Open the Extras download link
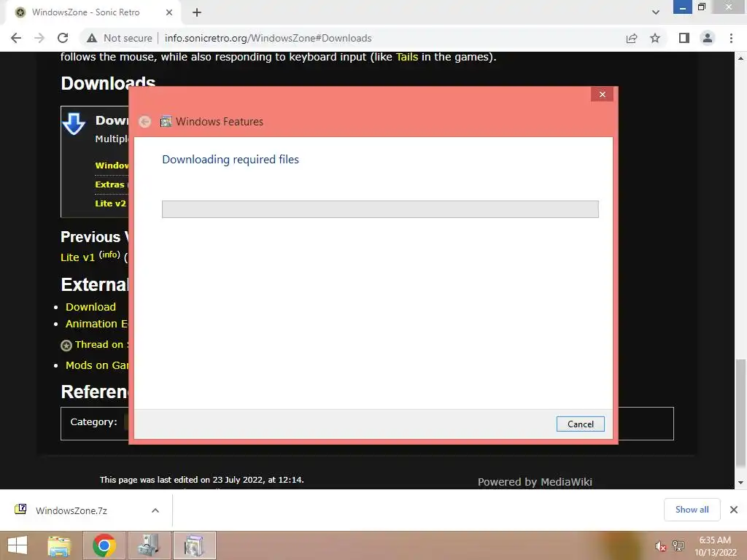This screenshot has height=560, width=747. [x=109, y=184]
